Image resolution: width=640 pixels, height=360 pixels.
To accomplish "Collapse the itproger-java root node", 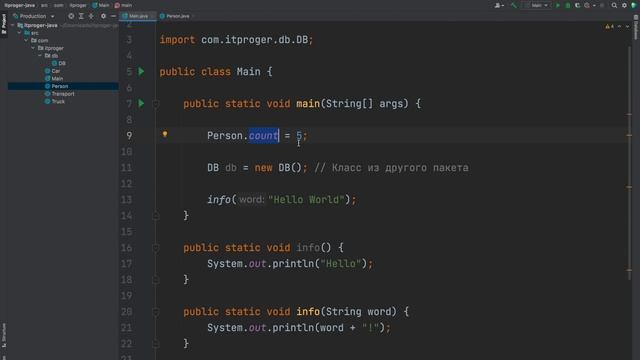I will (x=13, y=25).
